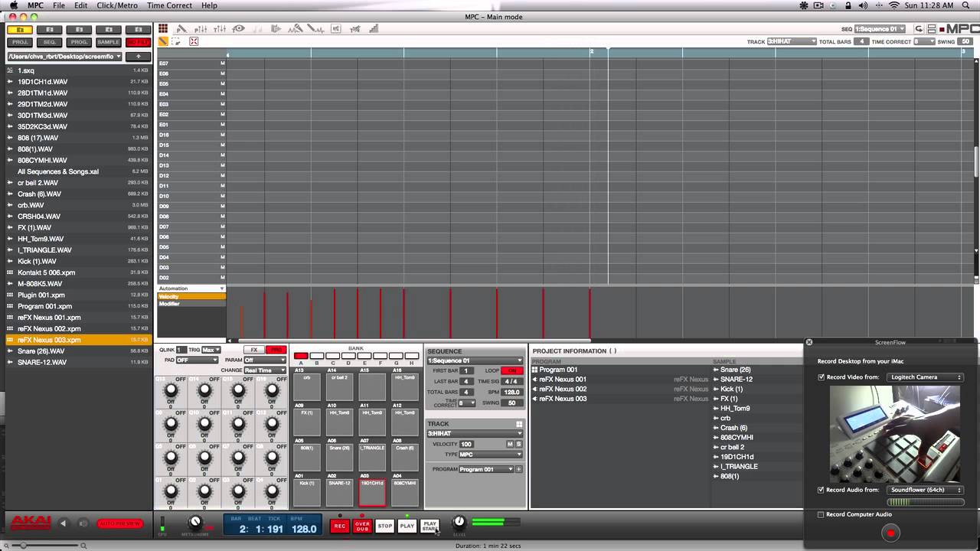Open the main grid mode icon
The height and width of the screenshot is (551, 980).
click(x=163, y=29)
